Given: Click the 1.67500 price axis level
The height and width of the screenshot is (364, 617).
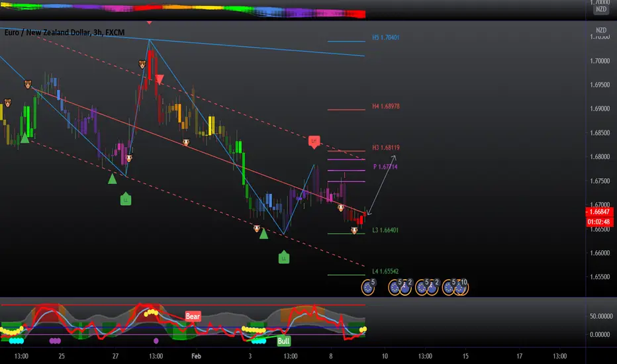Looking at the screenshot, I should click(600, 181).
